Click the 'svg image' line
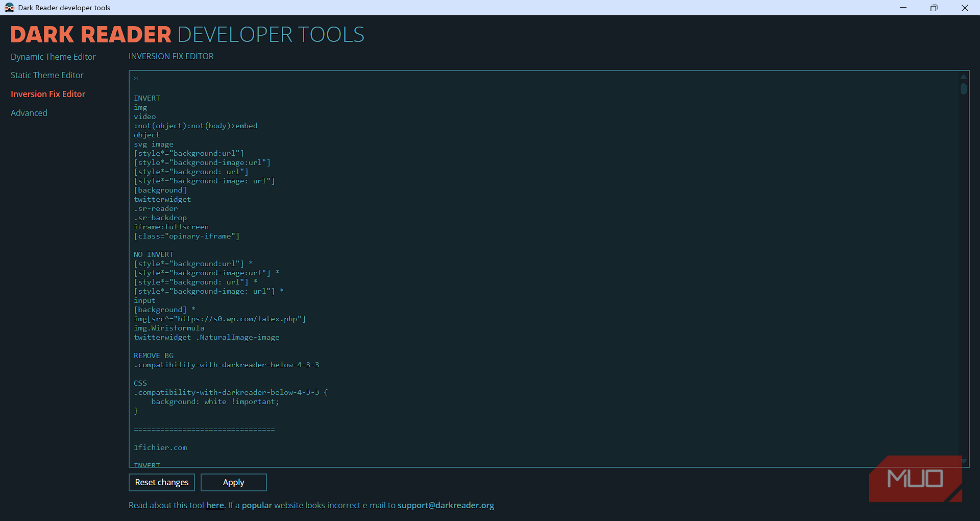Image resolution: width=980 pixels, height=521 pixels. (154, 144)
